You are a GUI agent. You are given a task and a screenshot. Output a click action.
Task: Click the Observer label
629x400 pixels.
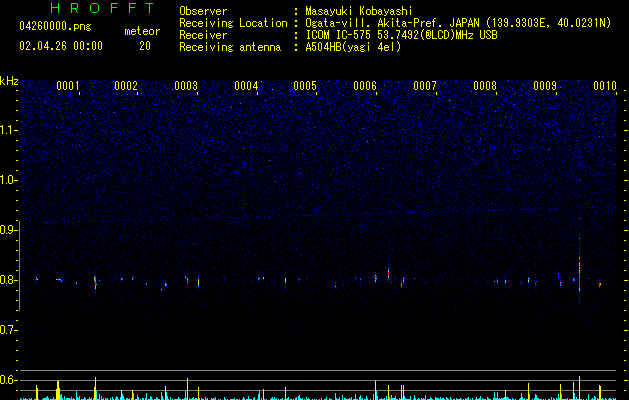pos(203,11)
